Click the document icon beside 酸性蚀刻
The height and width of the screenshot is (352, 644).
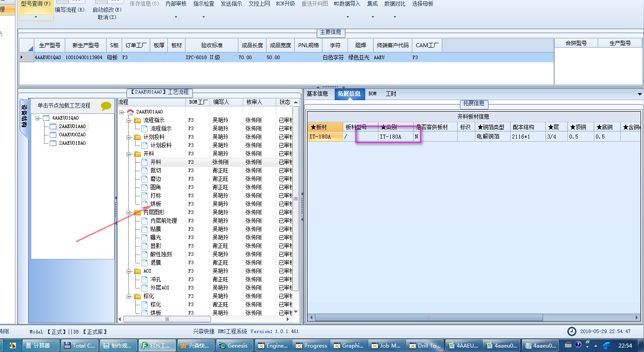[144, 255]
